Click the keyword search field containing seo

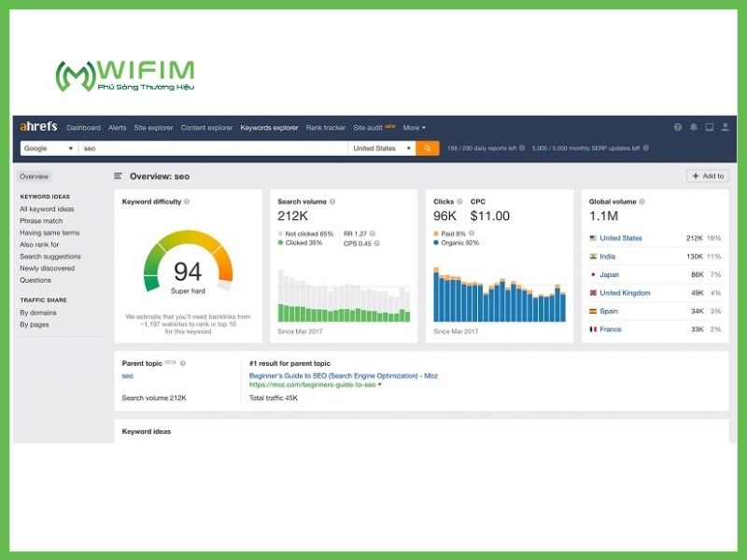[x=213, y=148]
